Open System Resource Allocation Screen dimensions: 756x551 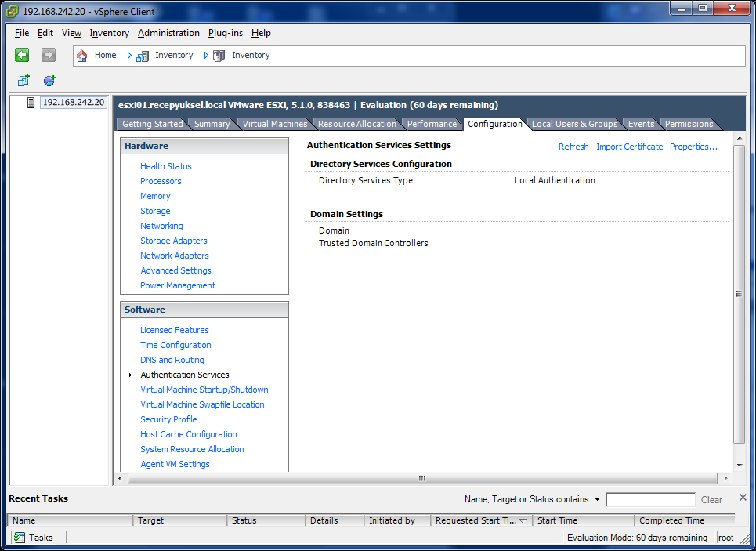[192, 450]
